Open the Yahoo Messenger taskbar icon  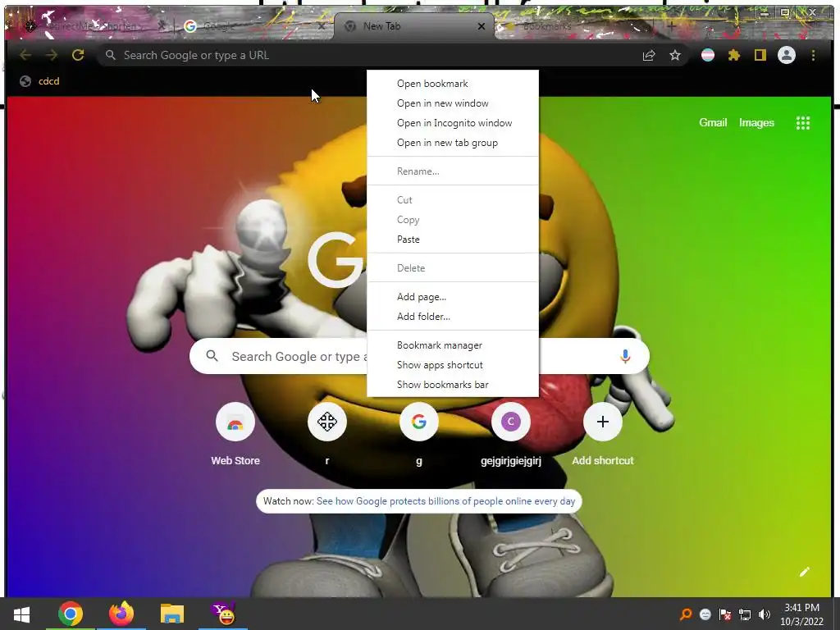223,614
